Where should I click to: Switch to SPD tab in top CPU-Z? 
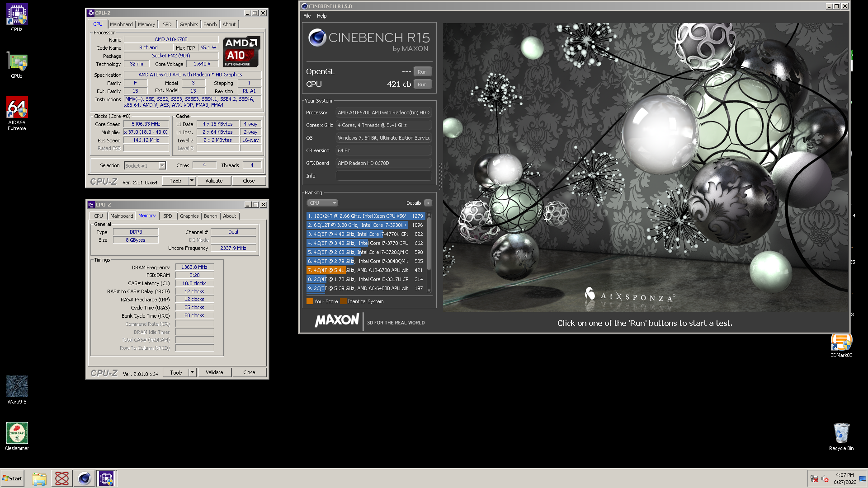click(x=167, y=24)
